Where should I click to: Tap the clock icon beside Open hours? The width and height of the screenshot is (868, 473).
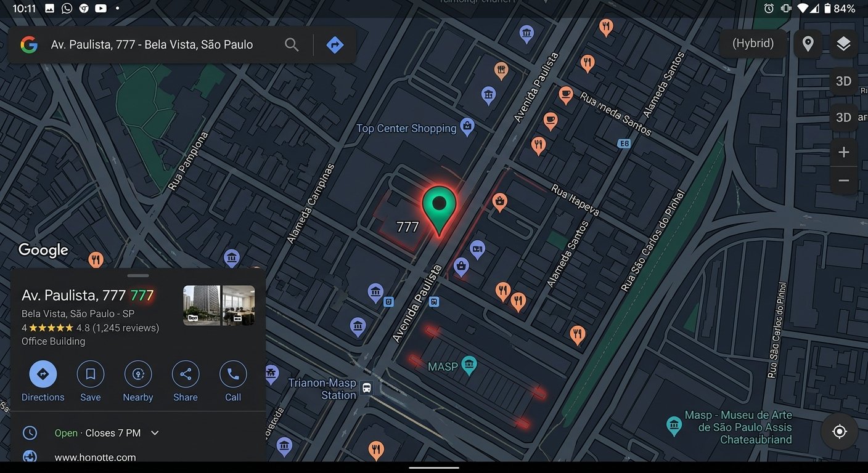pyautogui.click(x=30, y=433)
